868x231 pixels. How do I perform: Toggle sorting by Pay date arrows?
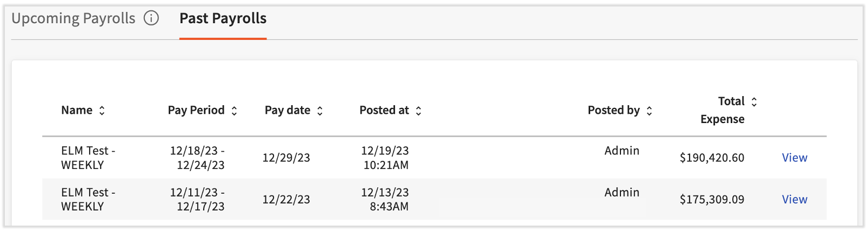(x=320, y=111)
